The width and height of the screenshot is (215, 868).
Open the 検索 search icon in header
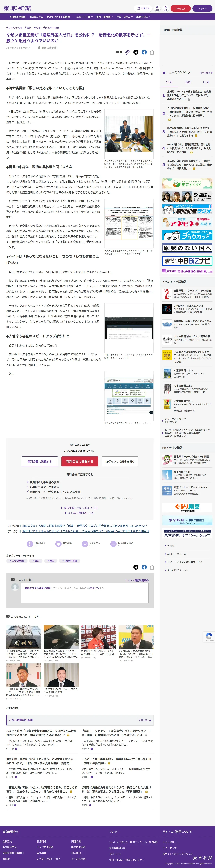(157, 8)
